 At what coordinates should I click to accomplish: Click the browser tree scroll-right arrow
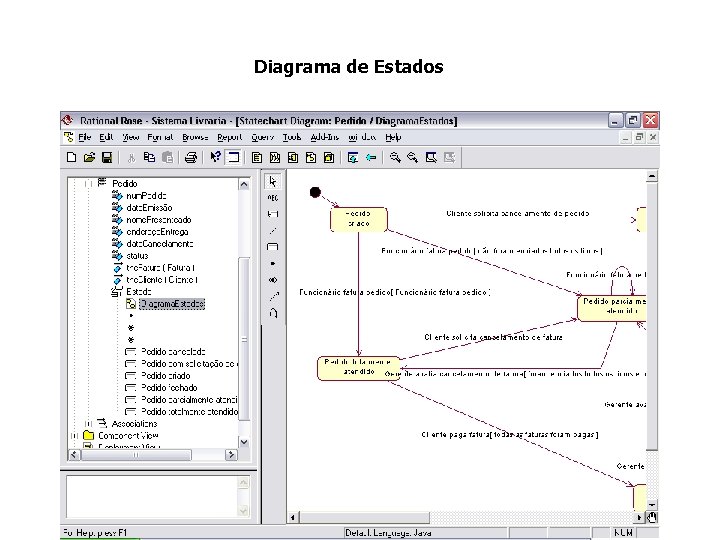[231, 455]
